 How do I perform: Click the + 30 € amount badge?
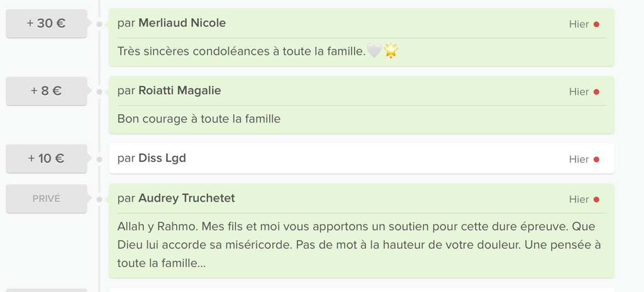pos(46,24)
